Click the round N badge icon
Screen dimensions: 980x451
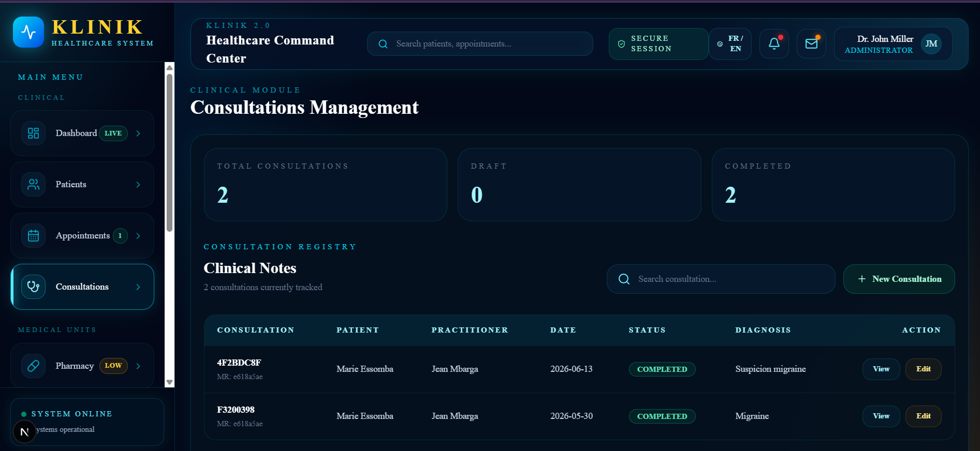tap(24, 432)
